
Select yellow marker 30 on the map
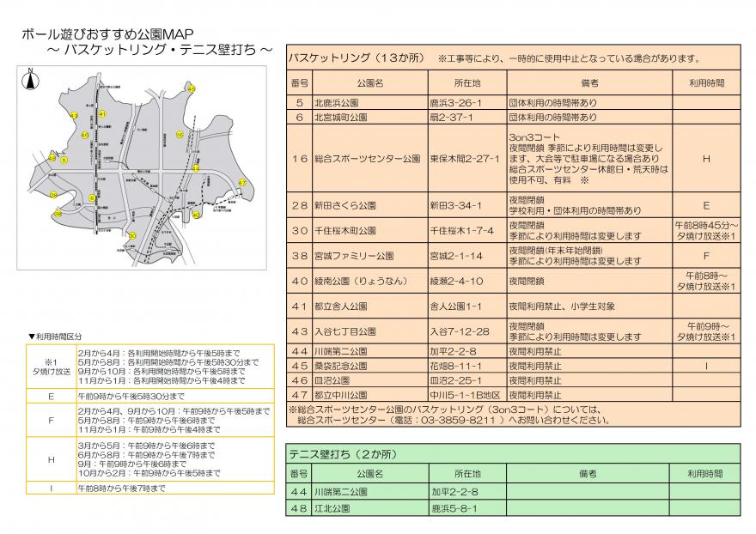(131, 235)
